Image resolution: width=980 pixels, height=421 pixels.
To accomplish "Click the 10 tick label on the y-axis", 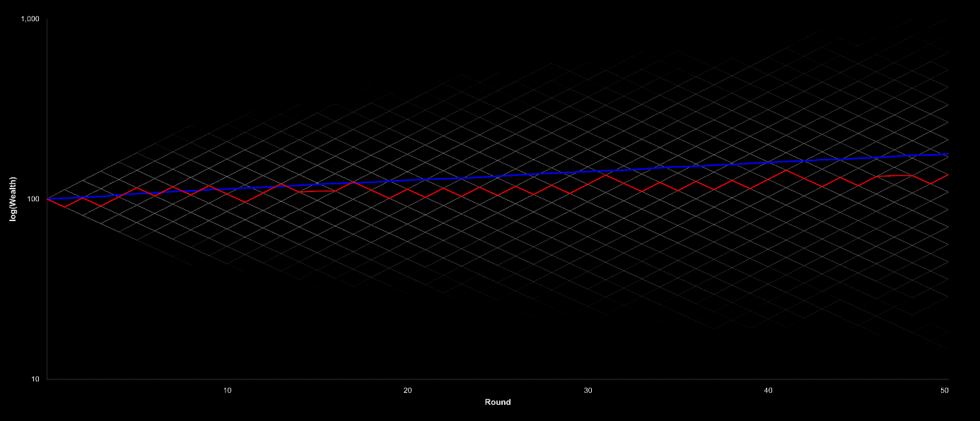I will point(35,379).
